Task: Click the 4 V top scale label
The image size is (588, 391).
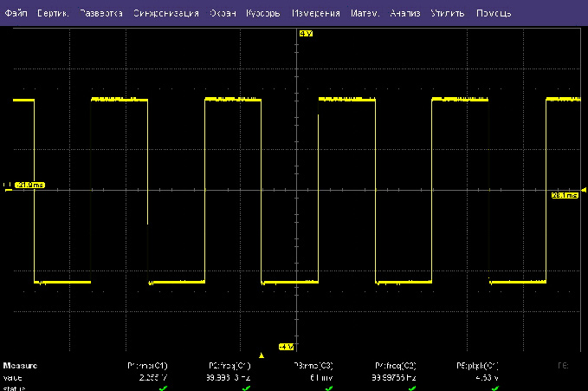Action: [x=304, y=33]
